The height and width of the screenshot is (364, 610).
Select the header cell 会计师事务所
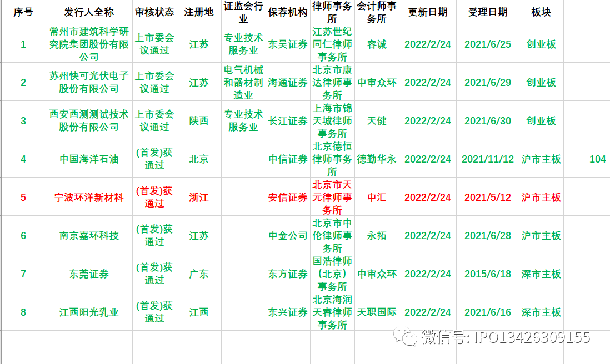click(377, 12)
